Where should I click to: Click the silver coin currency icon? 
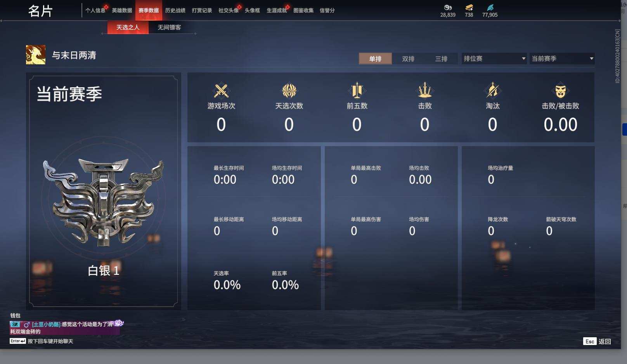pos(448,7)
